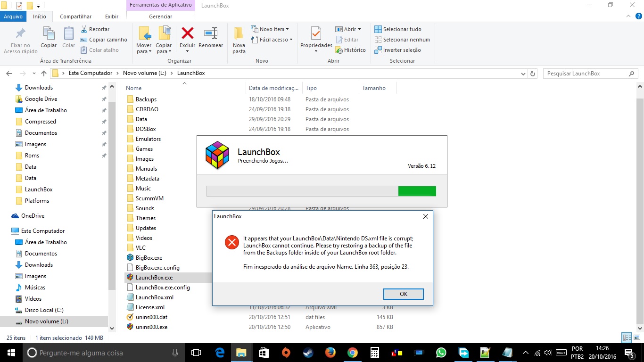Create a Nova pasta from ribbon
Screen dimensions: 644x362
pos(239,40)
